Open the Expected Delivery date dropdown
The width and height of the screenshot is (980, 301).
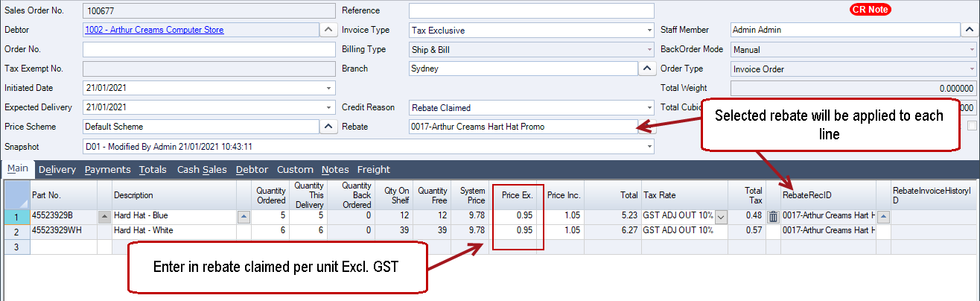[x=330, y=107]
